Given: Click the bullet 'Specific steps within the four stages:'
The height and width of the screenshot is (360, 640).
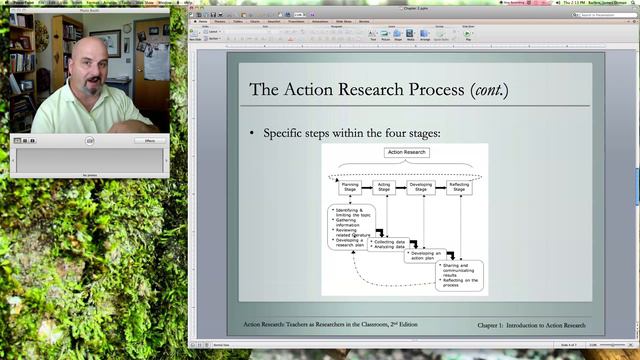Looking at the screenshot, I should tap(352, 133).
